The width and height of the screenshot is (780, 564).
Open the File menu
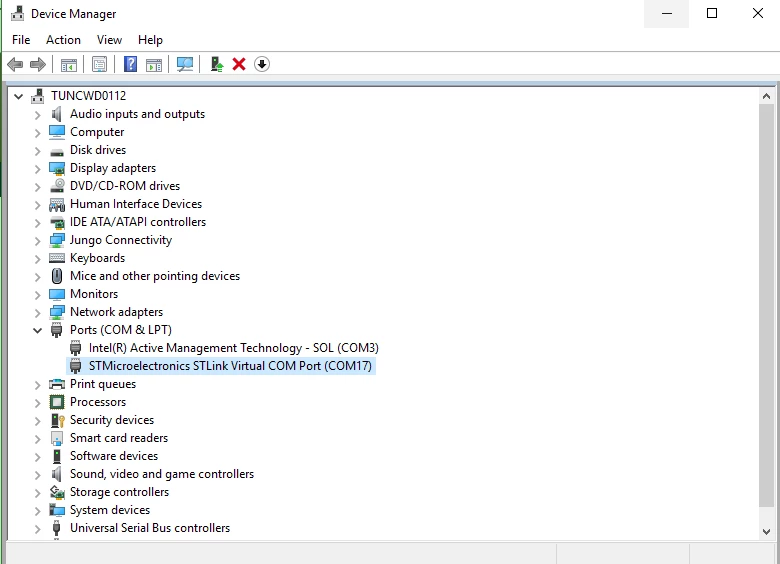pos(21,40)
